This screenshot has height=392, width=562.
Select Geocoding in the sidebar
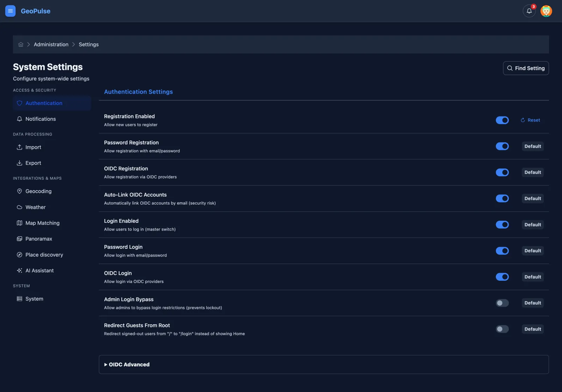[x=52, y=191]
